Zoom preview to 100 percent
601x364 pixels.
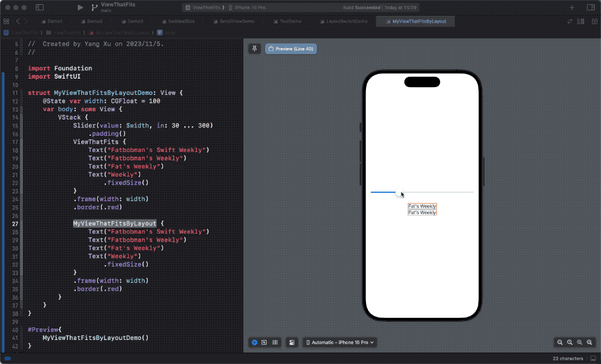click(570, 342)
